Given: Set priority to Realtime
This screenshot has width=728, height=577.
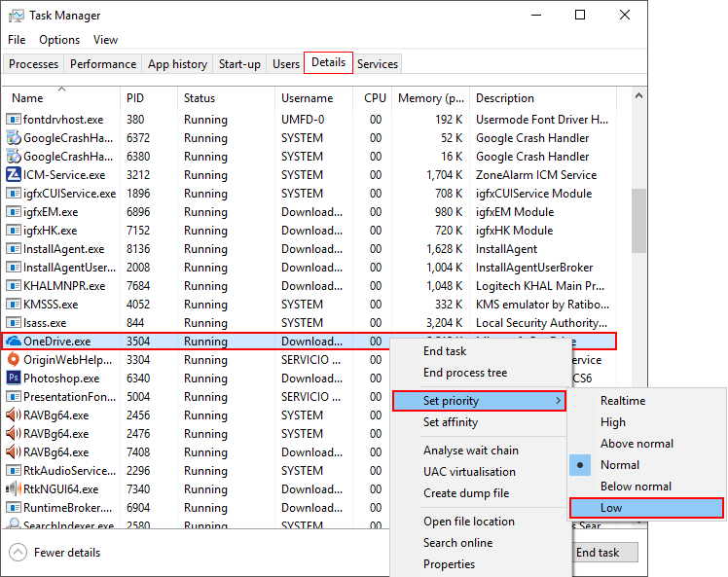Looking at the screenshot, I should [646, 401].
